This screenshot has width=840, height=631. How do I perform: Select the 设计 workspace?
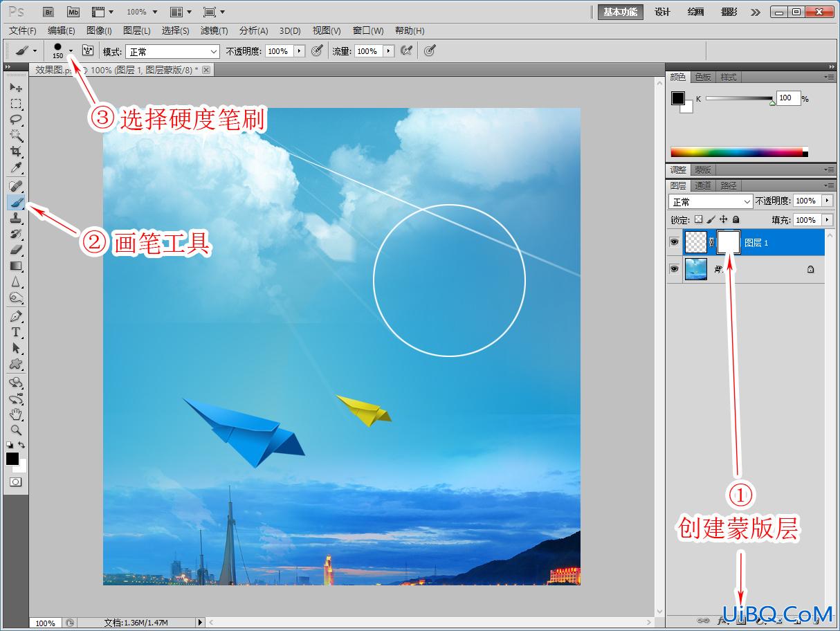pyautogui.click(x=663, y=12)
